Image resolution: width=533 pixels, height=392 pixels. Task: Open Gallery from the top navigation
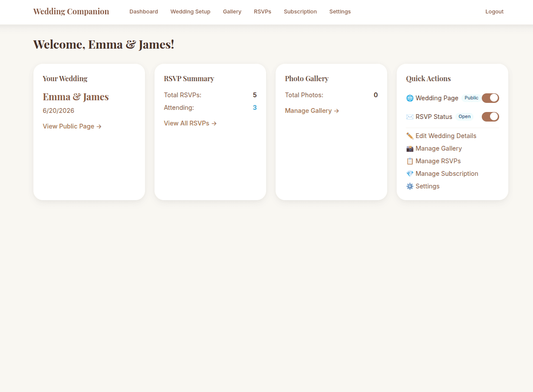(232, 12)
